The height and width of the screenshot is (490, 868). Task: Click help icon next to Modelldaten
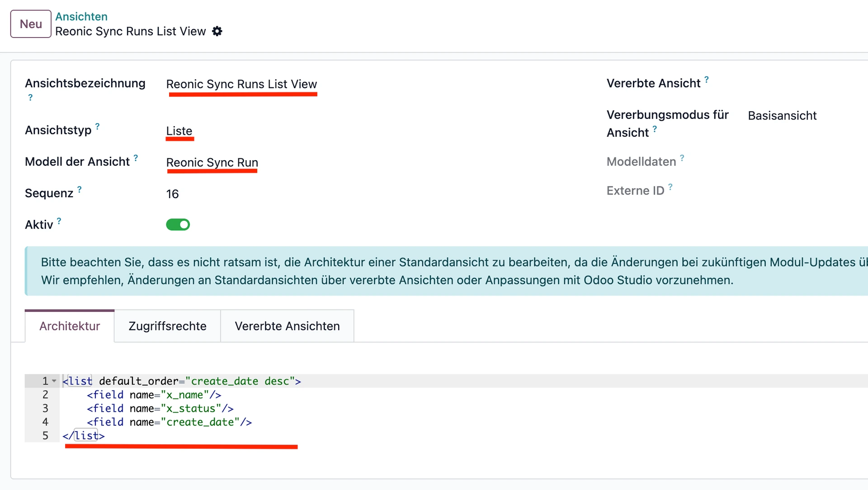(x=682, y=157)
